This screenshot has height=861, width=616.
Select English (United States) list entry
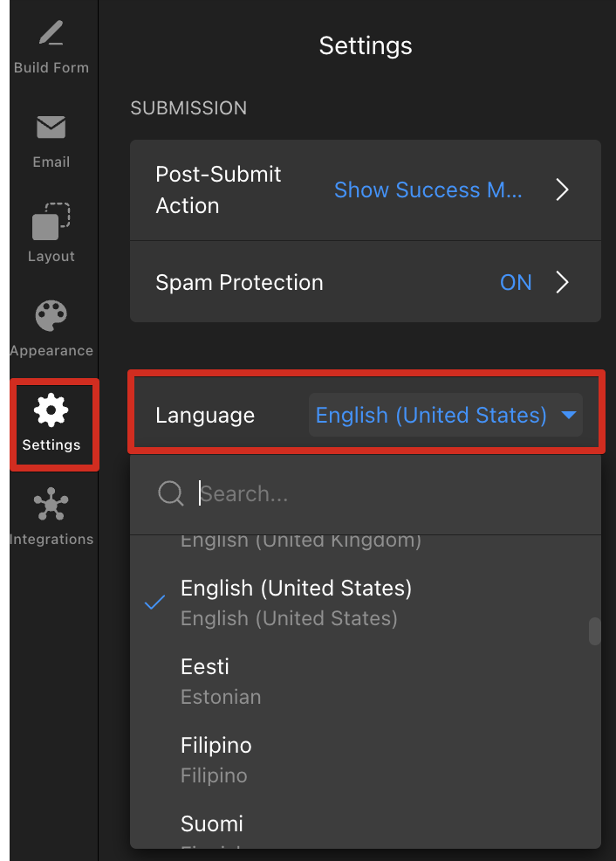(x=366, y=603)
